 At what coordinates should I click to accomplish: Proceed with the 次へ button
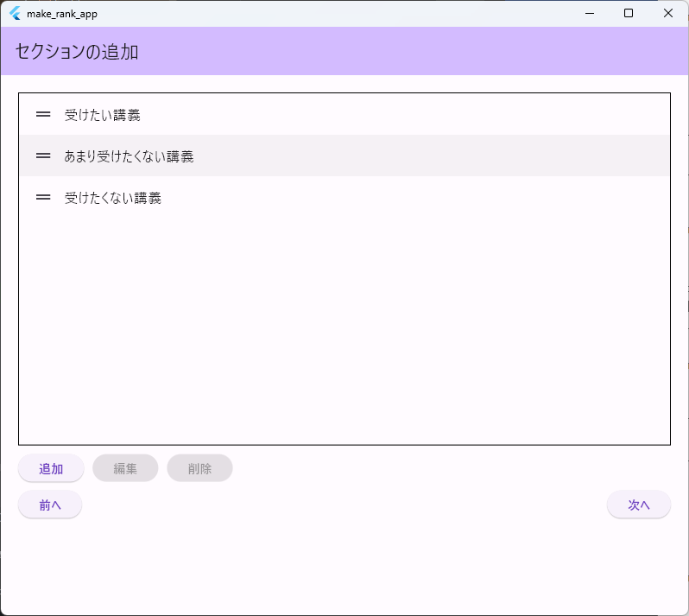click(x=638, y=505)
